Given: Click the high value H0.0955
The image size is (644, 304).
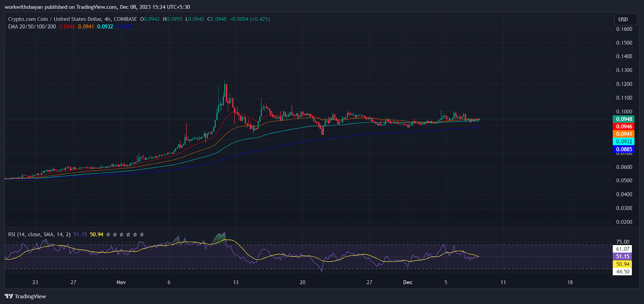Looking at the screenshot, I should 172,19.
